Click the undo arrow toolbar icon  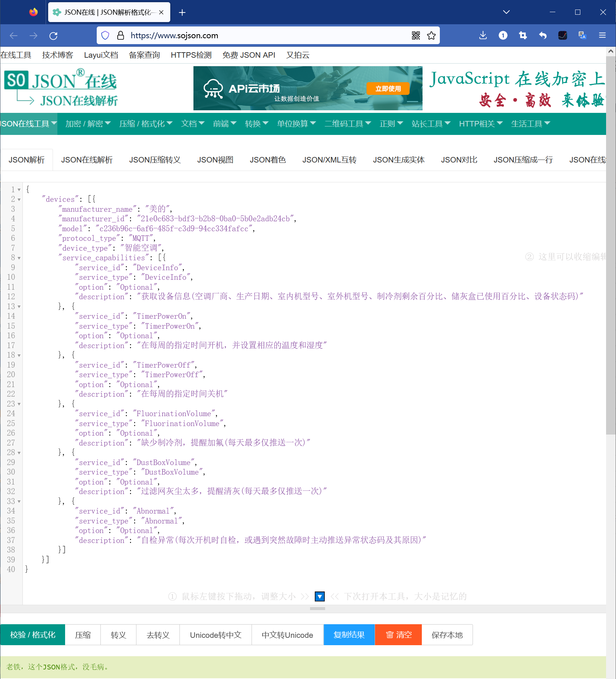click(543, 35)
